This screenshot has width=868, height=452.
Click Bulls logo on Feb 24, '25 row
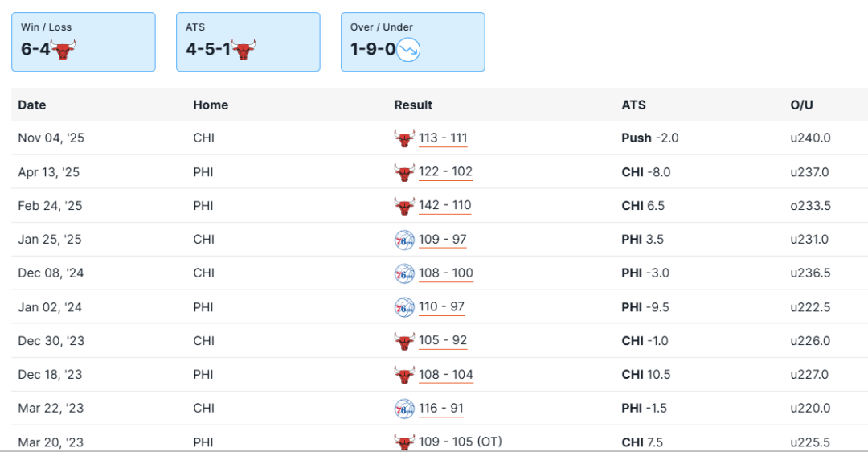click(x=404, y=206)
